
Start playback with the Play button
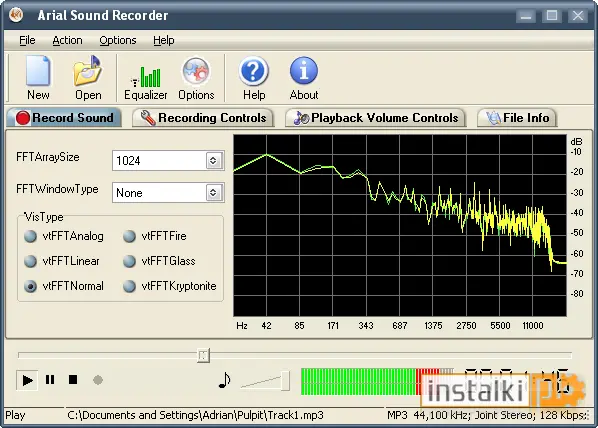coord(27,380)
